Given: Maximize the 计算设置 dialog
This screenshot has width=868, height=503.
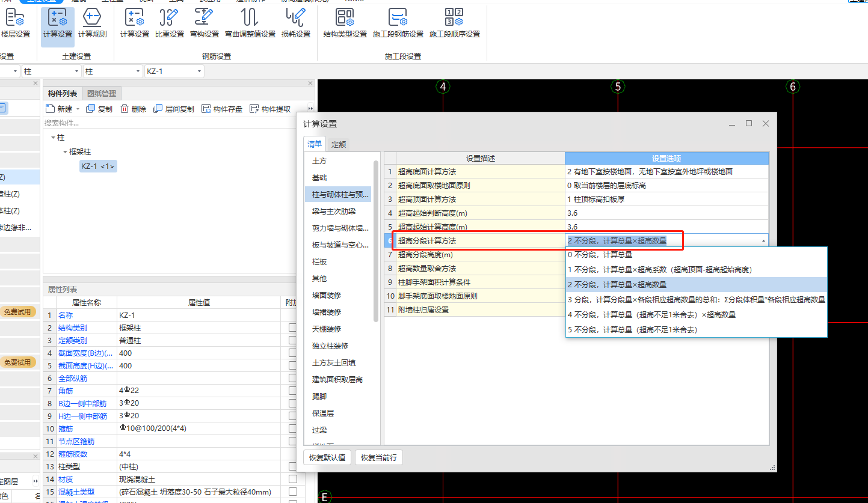Looking at the screenshot, I should (749, 123).
